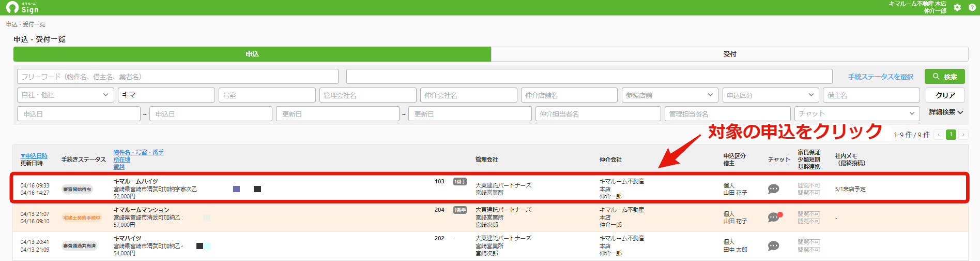Switch to the 受付 tab
The width and height of the screenshot is (980, 261).
pyautogui.click(x=729, y=54)
